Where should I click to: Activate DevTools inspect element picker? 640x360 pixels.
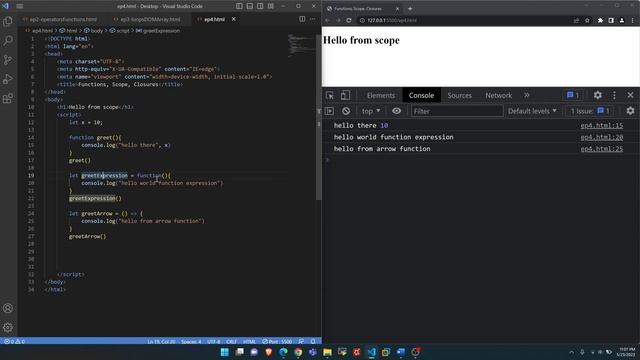click(330, 95)
